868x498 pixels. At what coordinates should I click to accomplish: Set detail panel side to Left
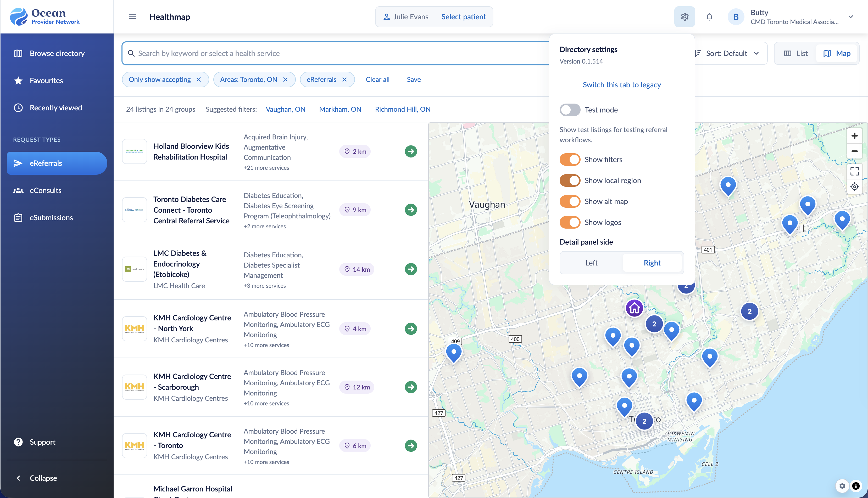pos(591,263)
